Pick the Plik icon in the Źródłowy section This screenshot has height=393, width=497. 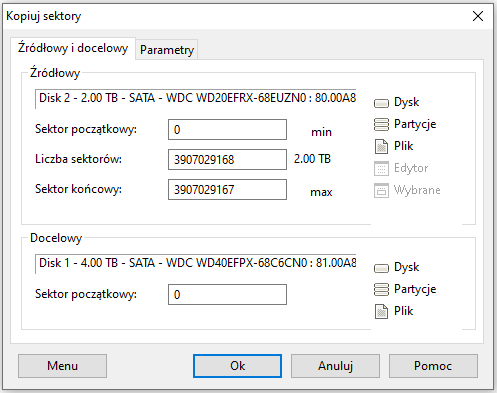tap(381, 146)
